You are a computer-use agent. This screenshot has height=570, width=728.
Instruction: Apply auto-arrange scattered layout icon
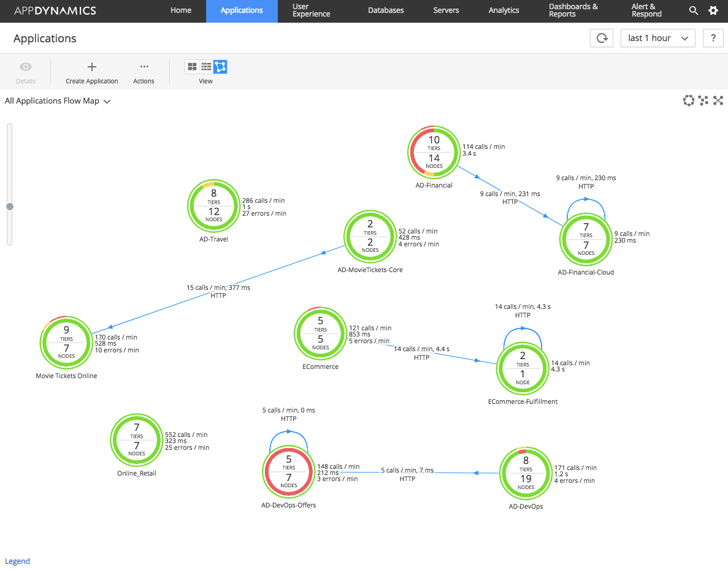703,100
